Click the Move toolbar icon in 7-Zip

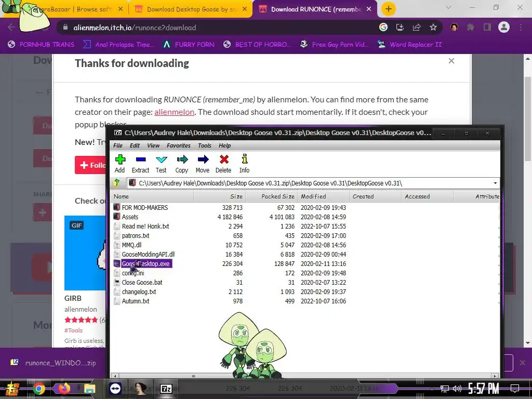(x=203, y=164)
